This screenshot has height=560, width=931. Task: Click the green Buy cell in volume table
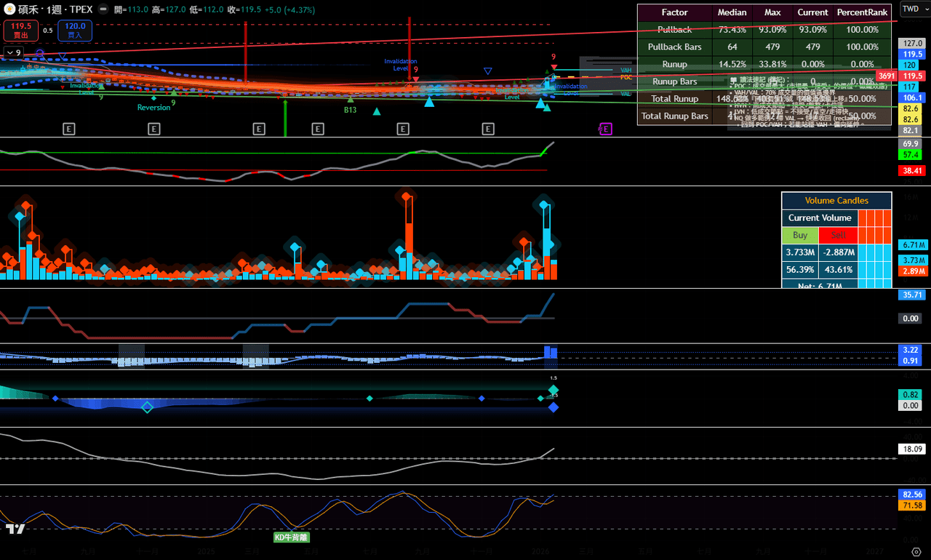[x=799, y=235]
